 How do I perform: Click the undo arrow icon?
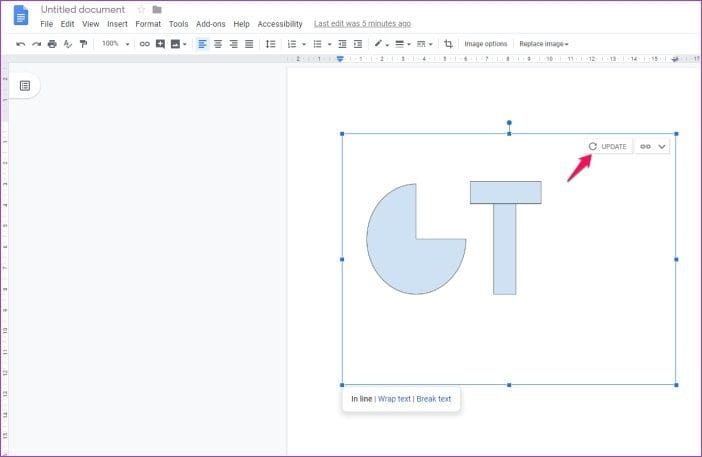(21, 44)
